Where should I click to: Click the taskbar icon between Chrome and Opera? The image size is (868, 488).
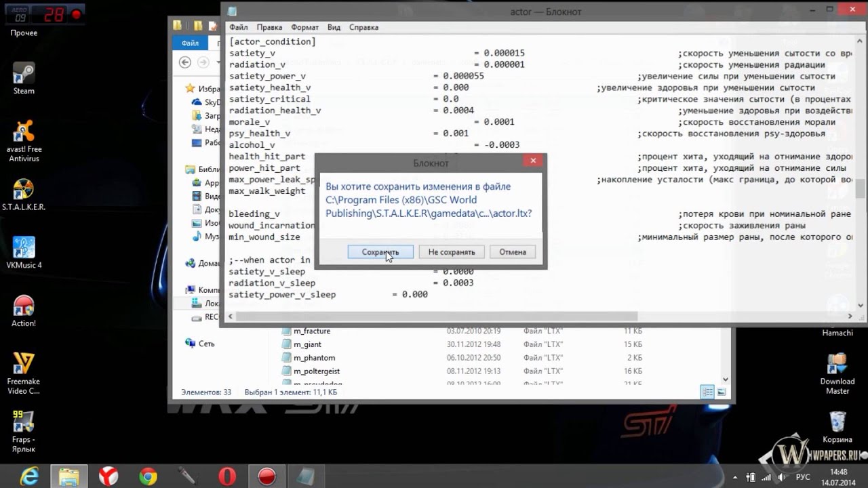[187, 476]
